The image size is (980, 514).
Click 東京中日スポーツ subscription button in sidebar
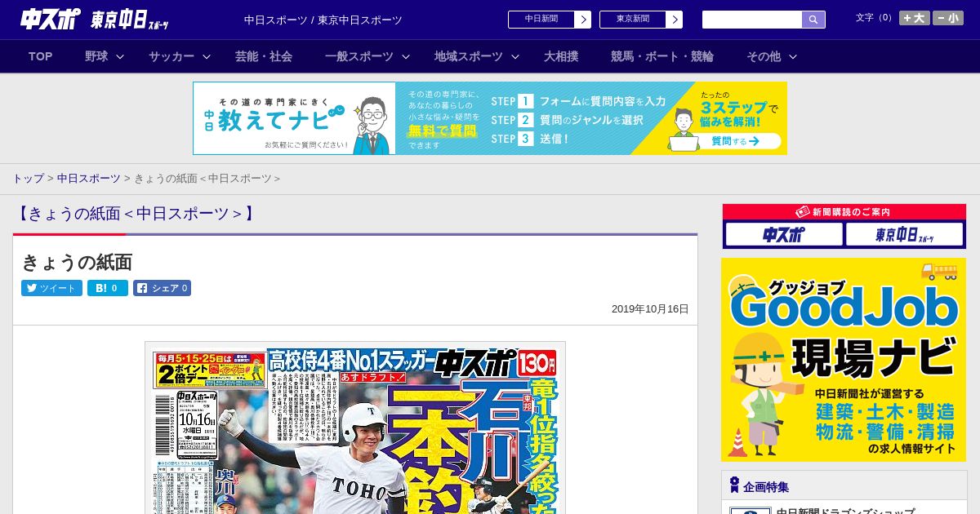[905, 235]
